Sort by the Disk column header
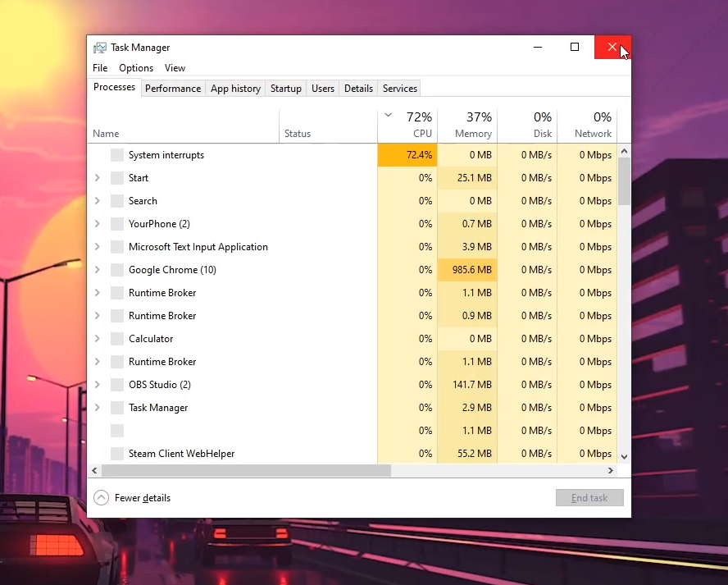This screenshot has height=585, width=728. pos(527,126)
